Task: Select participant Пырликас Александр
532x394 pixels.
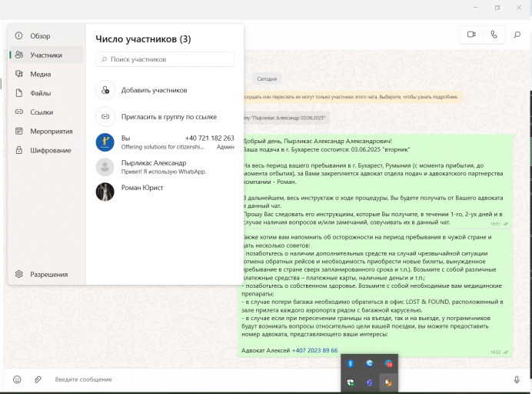Action: (x=165, y=167)
